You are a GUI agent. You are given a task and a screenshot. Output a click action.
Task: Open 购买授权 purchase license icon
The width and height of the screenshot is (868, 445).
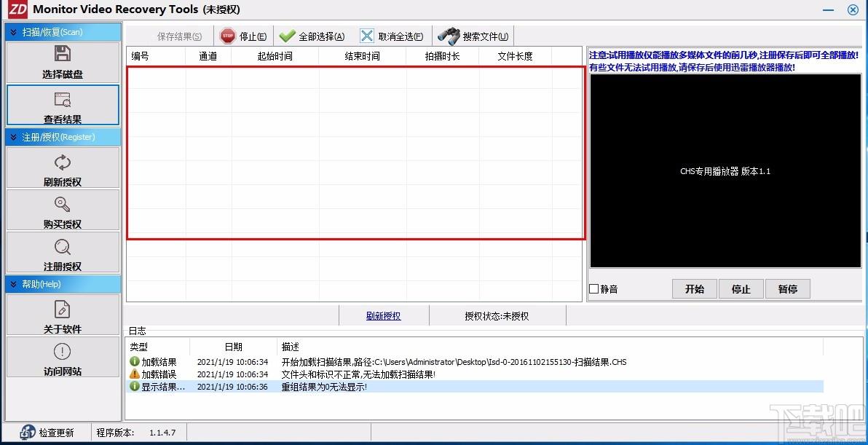pyautogui.click(x=63, y=205)
